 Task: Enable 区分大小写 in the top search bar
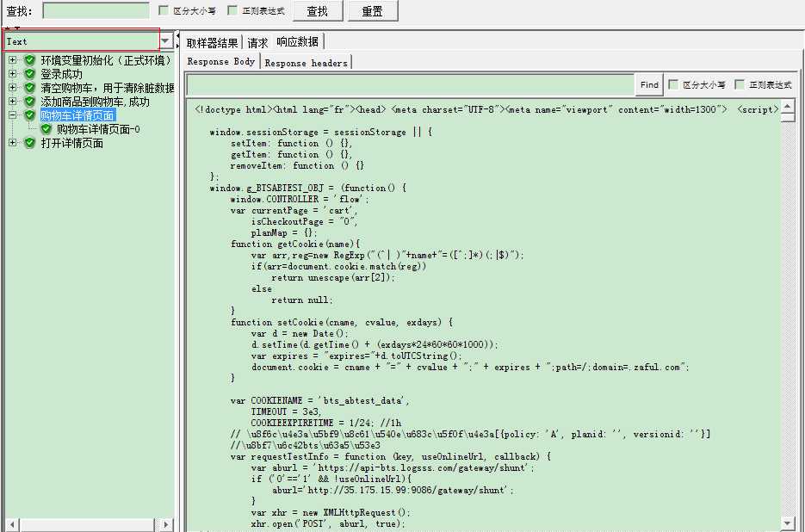[x=164, y=10]
